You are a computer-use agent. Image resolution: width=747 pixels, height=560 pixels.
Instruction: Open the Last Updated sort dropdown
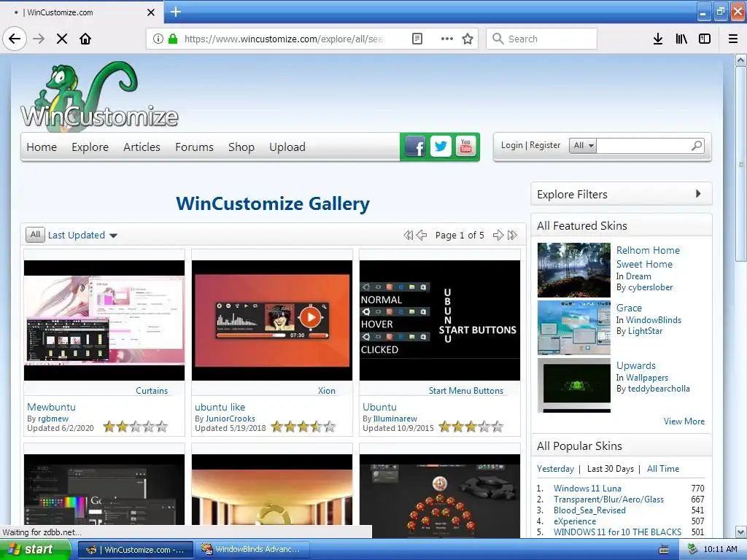pyautogui.click(x=82, y=235)
